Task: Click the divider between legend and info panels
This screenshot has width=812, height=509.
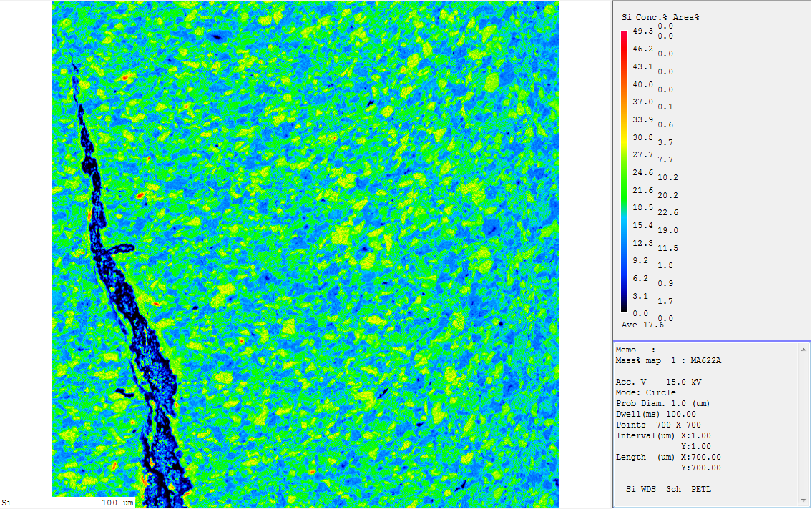Action: (711, 340)
